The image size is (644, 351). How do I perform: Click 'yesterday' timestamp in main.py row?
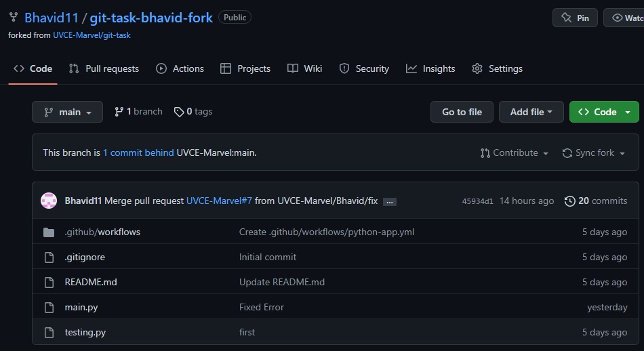(x=607, y=307)
